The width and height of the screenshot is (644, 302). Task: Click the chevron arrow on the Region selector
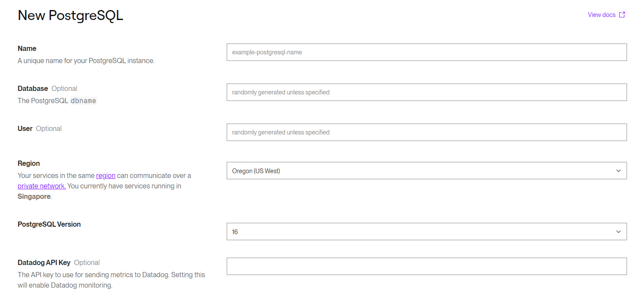[x=618, y=171]
